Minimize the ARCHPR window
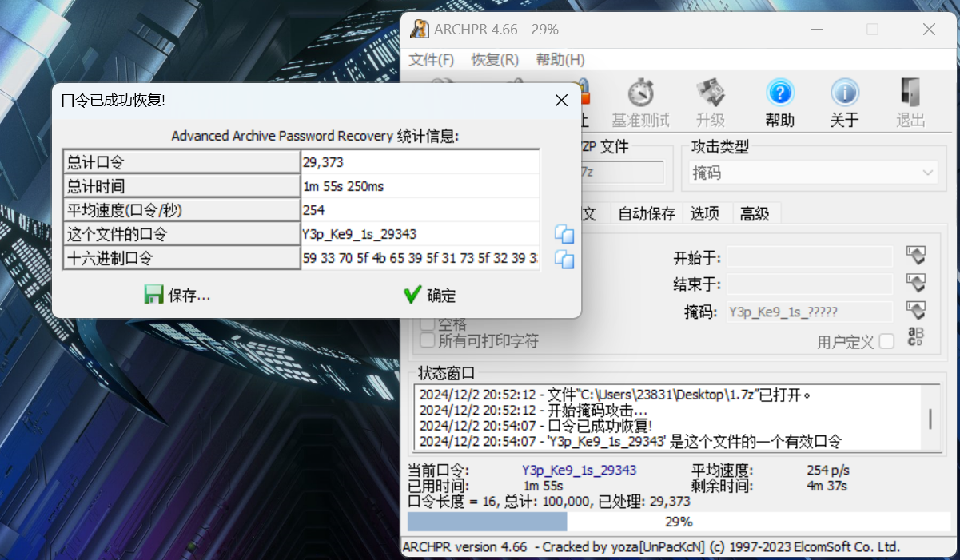Screen dimensions: 960x560 [816, 30]
